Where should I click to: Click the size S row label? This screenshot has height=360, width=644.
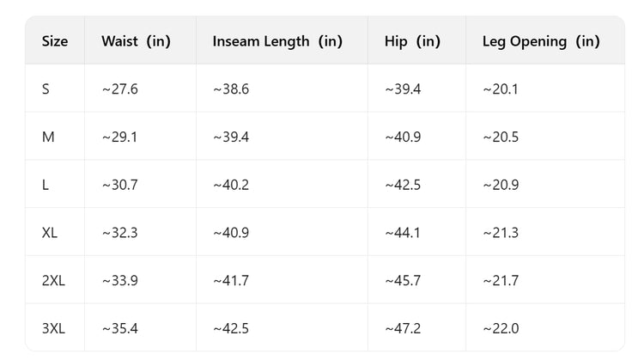click(x=46, y=88)
